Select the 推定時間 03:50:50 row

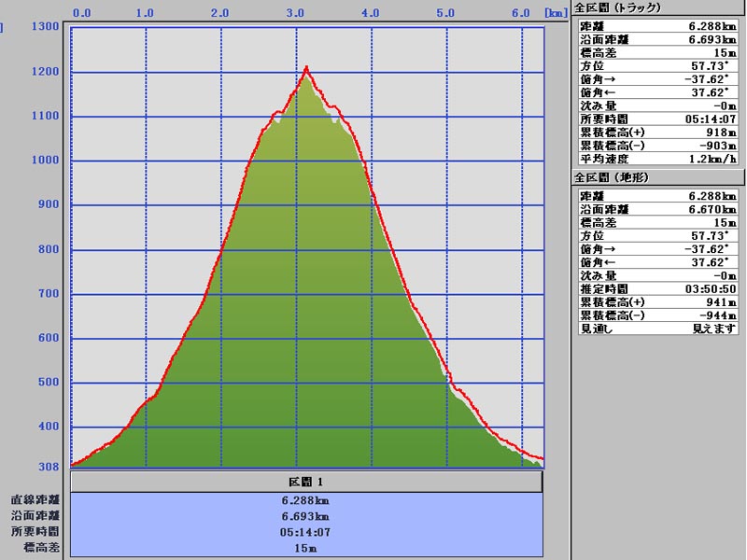pos(657,289)
